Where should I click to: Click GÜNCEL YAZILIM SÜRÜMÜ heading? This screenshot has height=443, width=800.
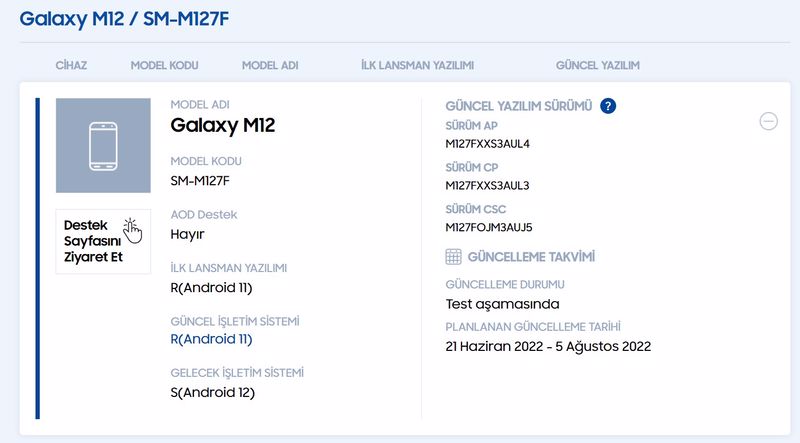pyautogui.click(x=518, y=106)
